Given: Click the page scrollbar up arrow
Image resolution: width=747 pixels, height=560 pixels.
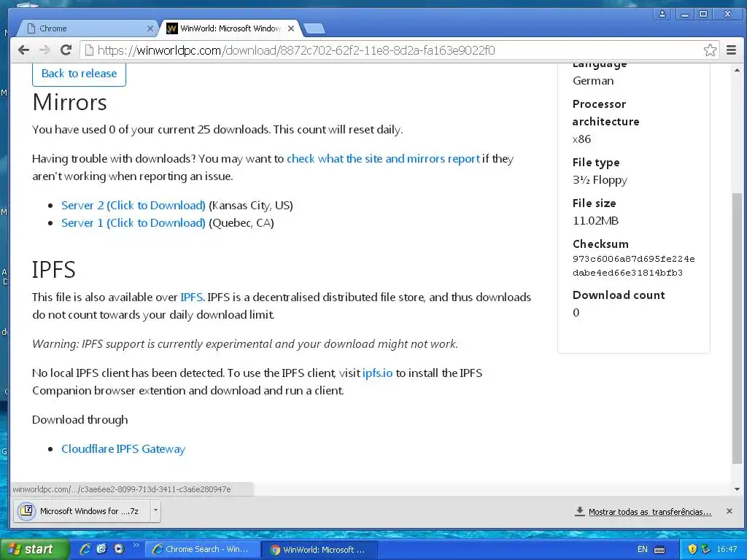Looking at the screenshot, I should [737, 70].
